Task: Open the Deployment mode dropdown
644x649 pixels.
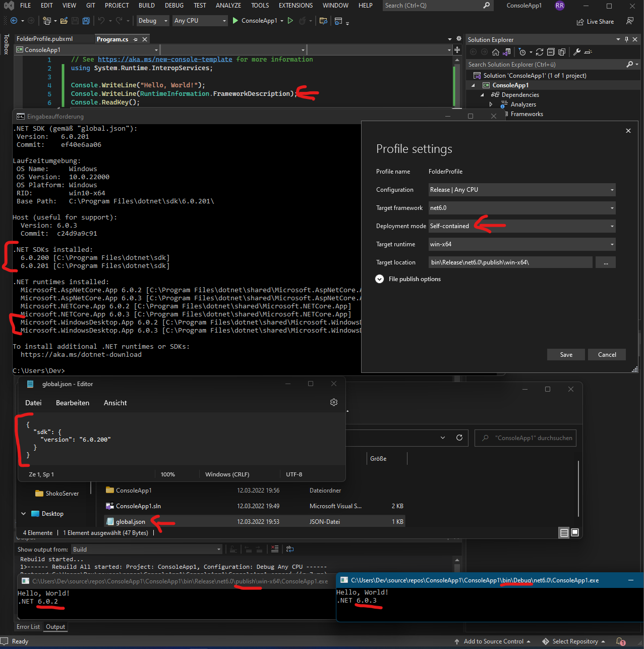Action: coord(611,226)
